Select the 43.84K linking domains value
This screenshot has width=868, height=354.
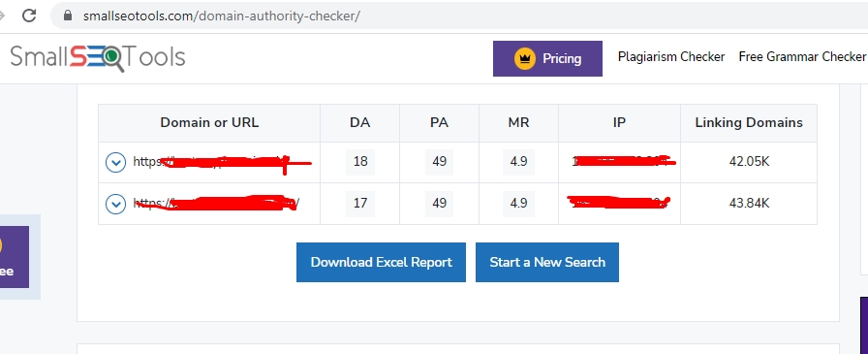click(x=749, y=204)
